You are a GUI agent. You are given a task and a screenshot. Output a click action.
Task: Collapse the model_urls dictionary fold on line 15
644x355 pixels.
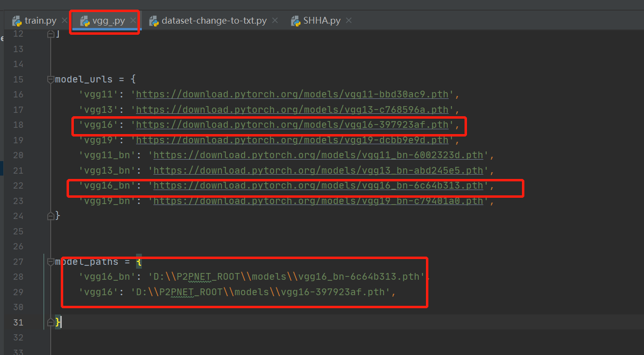tap(51, 79)
